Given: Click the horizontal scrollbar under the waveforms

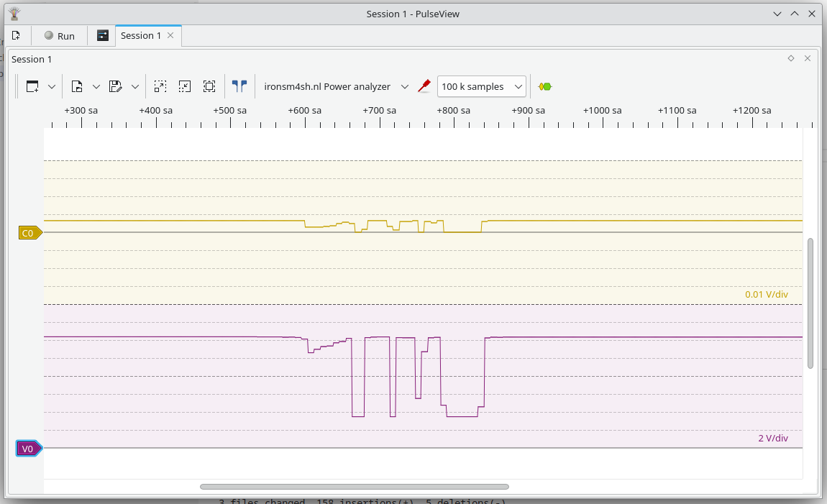Looking at the screenshot, I should pos(354,487).
